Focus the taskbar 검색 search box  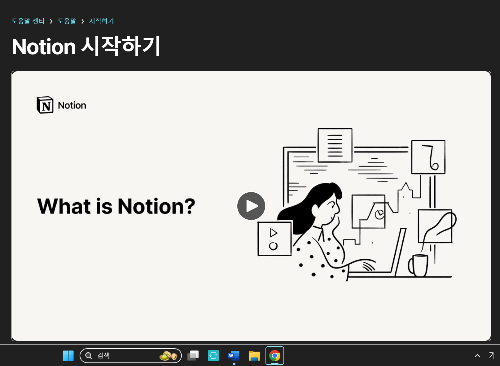point(131,356)
